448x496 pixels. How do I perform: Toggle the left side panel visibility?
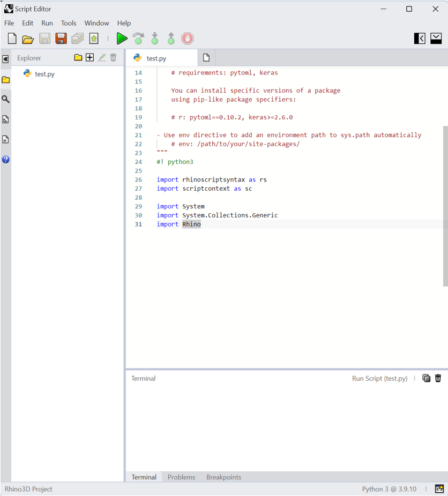[420, 39]
